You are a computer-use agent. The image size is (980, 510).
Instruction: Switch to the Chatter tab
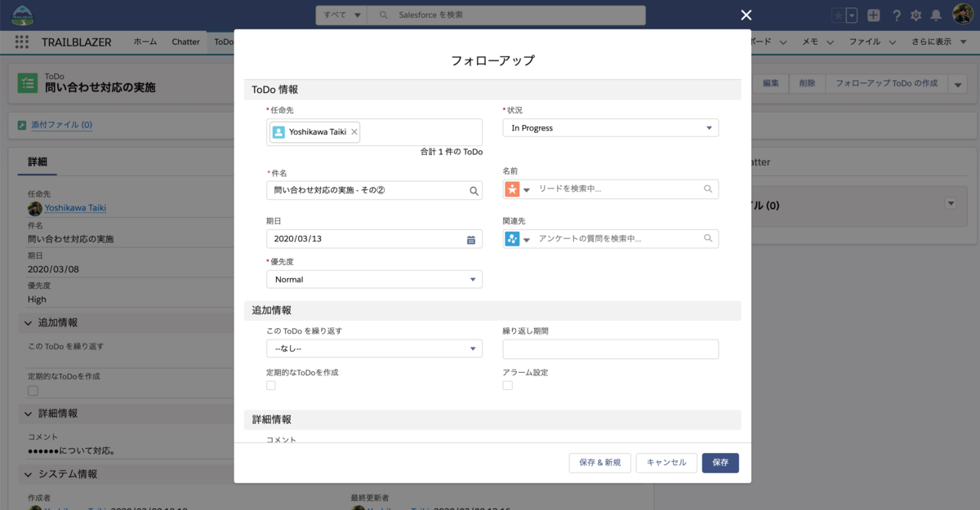(x=185, y=42)
